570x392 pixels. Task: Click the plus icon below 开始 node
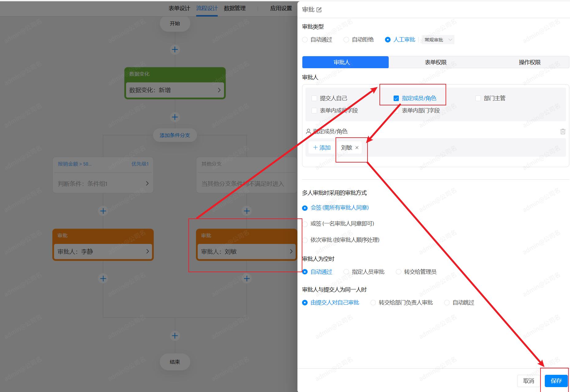coord(175,49)
